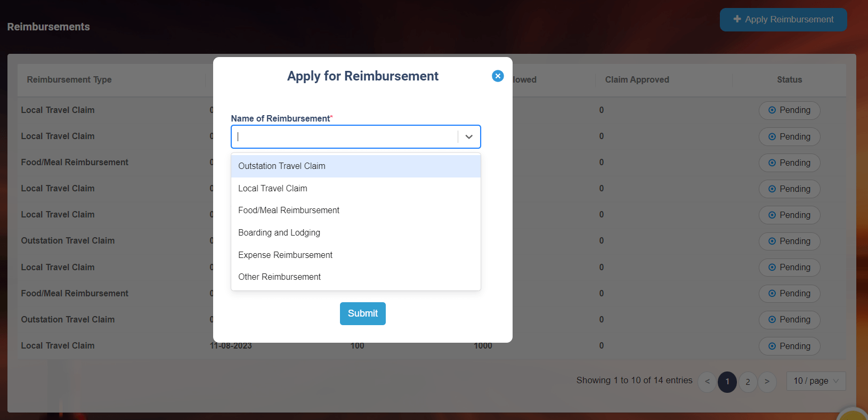
Task: Go to page 2 of entries
Action: click(x=748, y=382)
